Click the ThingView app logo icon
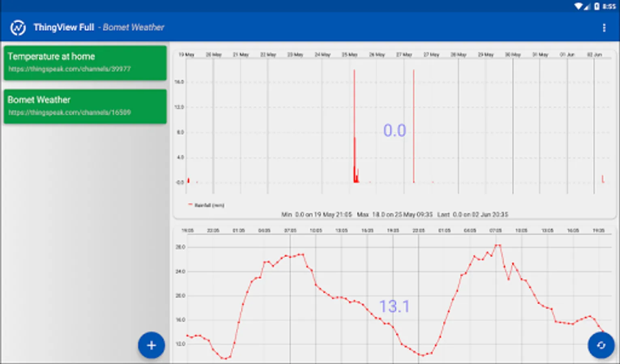This screenshot has height=364, width=620. click(x=18, y=28)
